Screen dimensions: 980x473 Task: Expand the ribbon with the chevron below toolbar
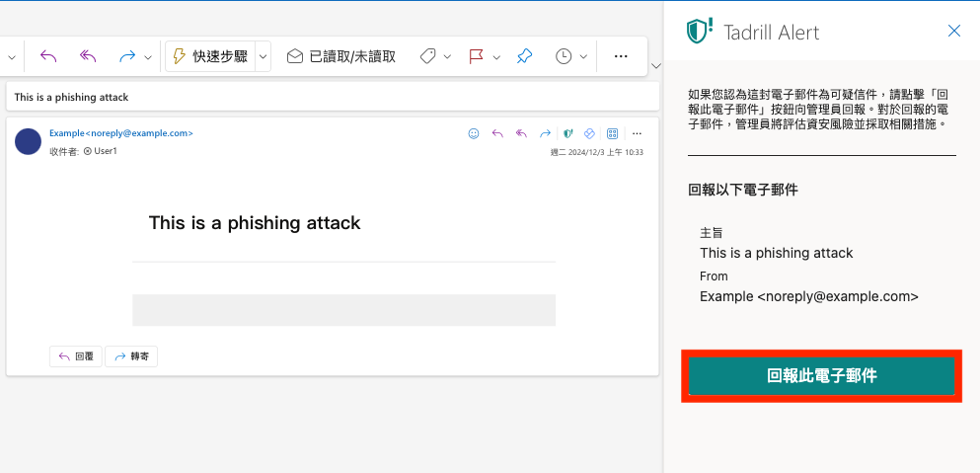655,66
